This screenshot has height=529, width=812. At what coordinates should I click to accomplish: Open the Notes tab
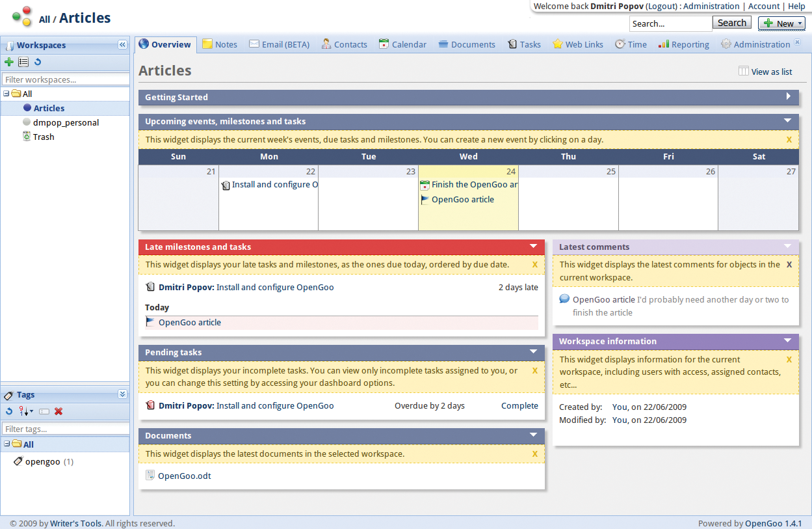click(220, 44)
